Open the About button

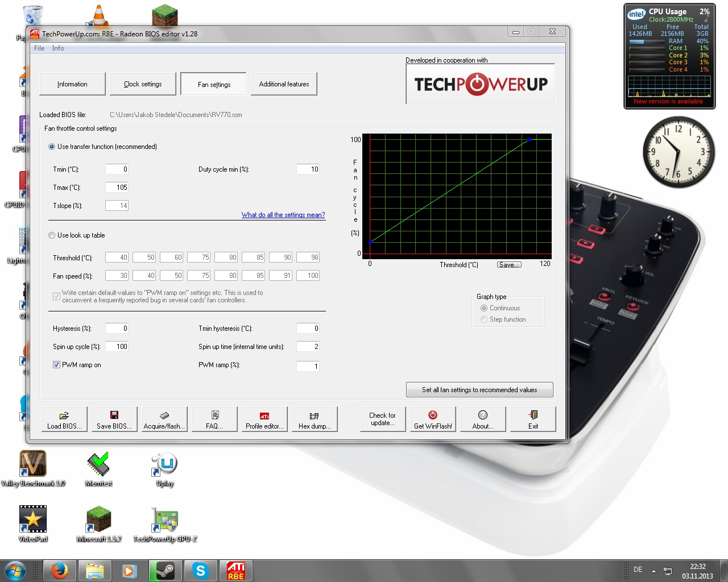click(x=483, y=419)
